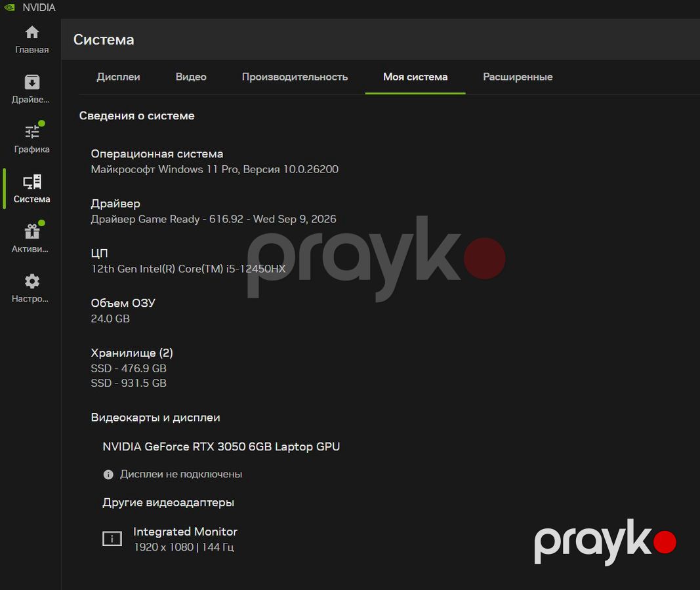Select the SSD - 931.5 GB entry
The height and width of the screenshot is (590, 700).
point(129,383)
